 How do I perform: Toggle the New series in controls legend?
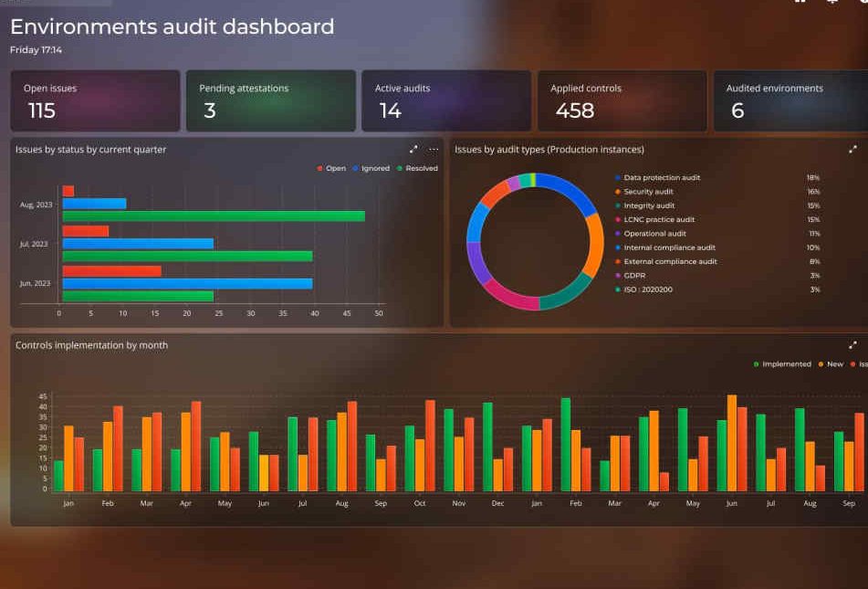[831, 364]
